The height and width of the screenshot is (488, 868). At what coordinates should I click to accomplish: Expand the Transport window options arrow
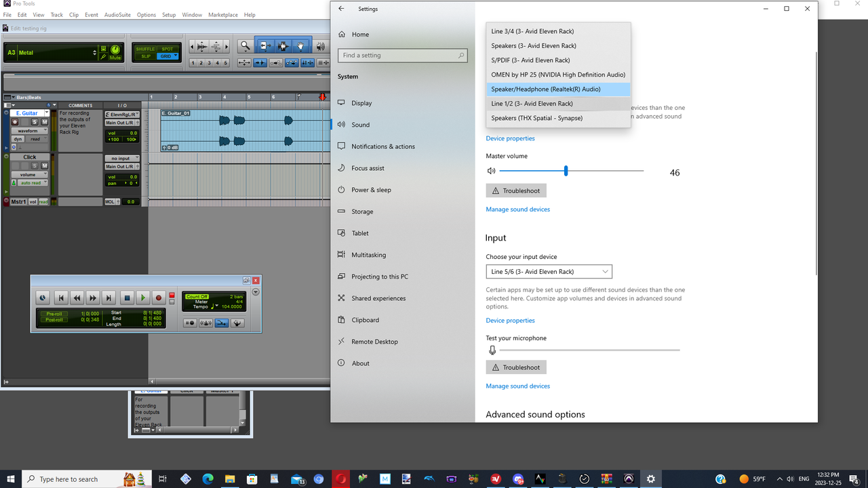click(256, 292)
